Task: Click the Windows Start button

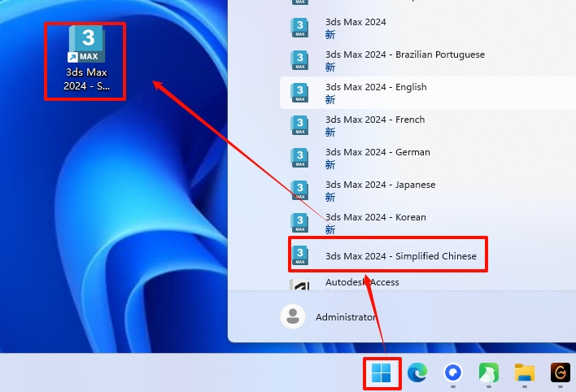Action: (x=381, y=373)
